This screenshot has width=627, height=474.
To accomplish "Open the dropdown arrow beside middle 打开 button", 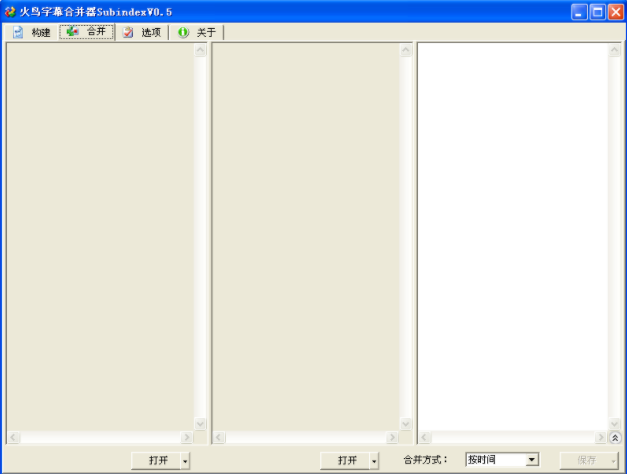I will (x=374, y=460).
